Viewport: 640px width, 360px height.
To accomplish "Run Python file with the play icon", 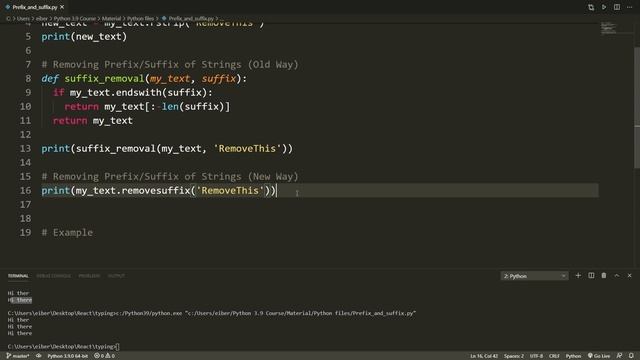I will tap(604, 7).
